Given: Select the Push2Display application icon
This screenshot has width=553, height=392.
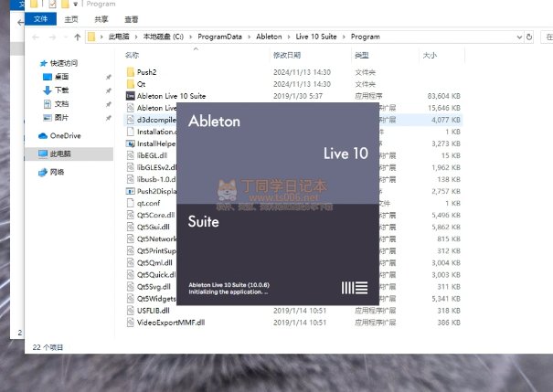Looking at the screenshot, I should coord(131,191).
